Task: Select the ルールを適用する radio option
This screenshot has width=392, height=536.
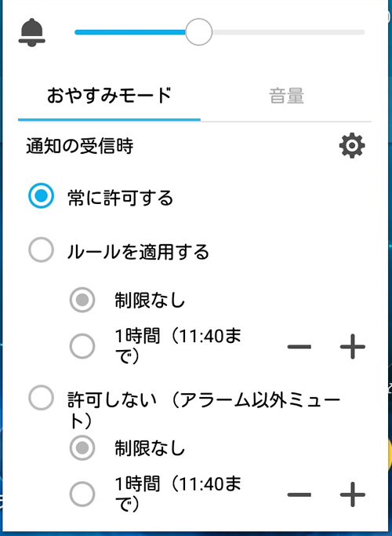Action: pos(41,250)
